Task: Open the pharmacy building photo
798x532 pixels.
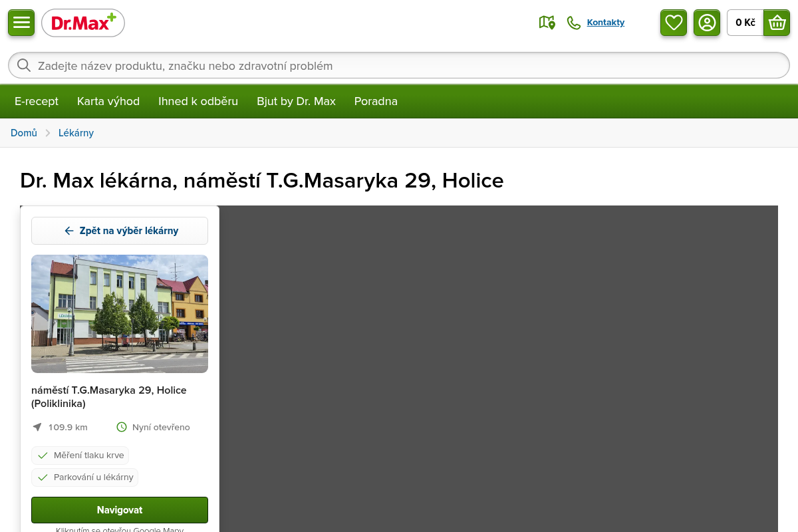Action: [120, 314]
